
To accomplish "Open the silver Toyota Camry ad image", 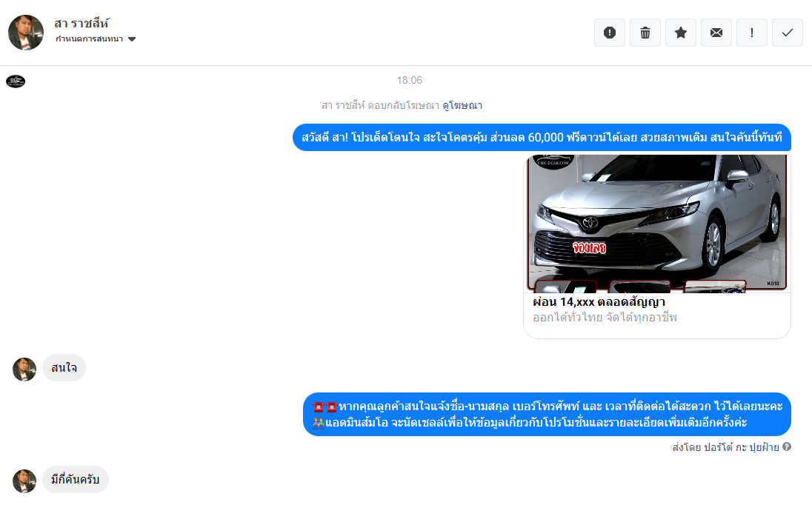I will (656, 222).
